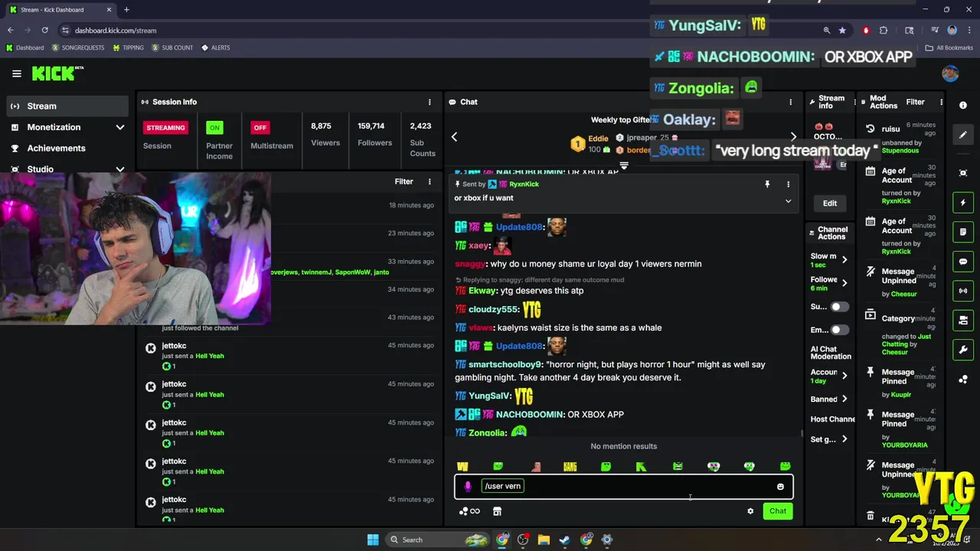980x551 pixels.
Task: Open Account age moderation setting
Action: coord(830,376)
